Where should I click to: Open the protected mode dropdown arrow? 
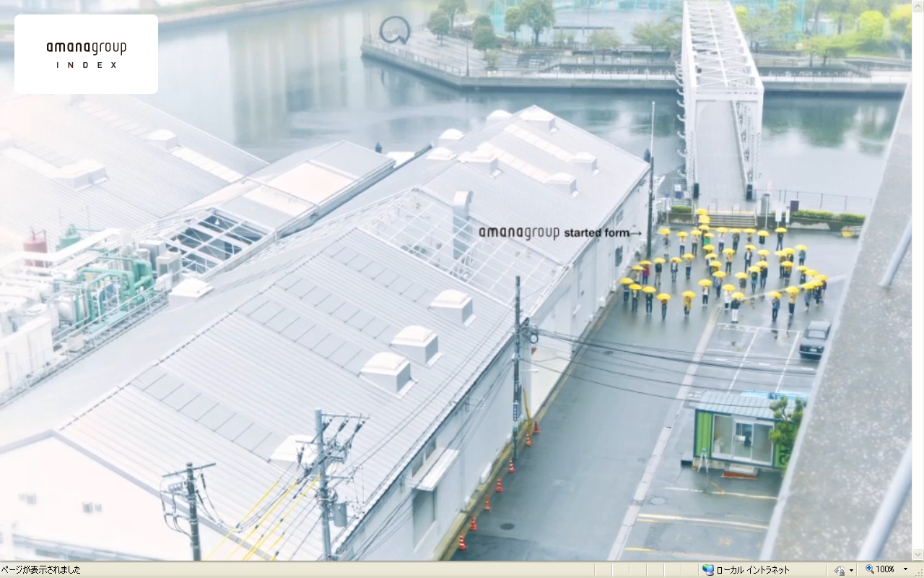tap(852, 570)
